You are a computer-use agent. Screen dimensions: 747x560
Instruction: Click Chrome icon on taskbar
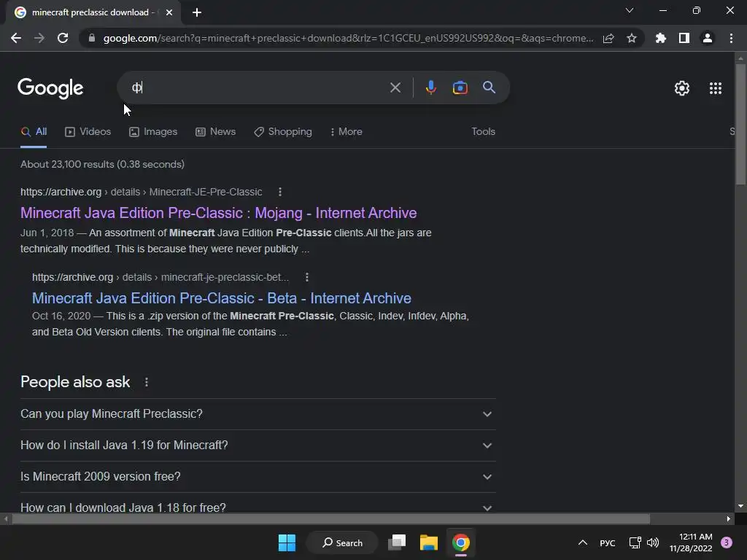(x=461, y=542)
